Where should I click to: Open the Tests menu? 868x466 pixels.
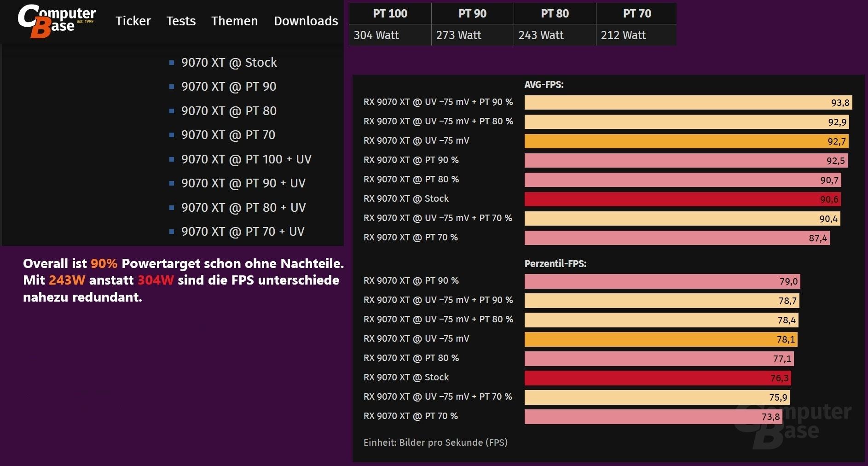click(181, 21)
